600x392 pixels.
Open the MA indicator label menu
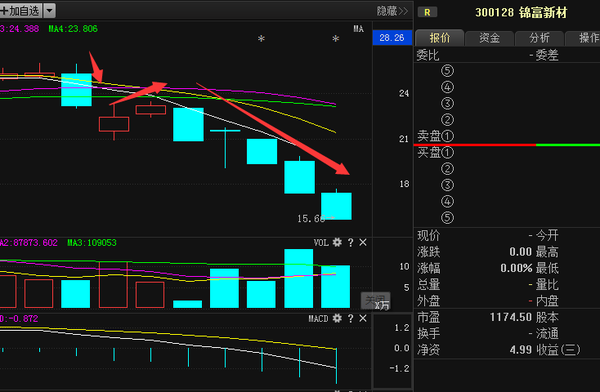358,29
